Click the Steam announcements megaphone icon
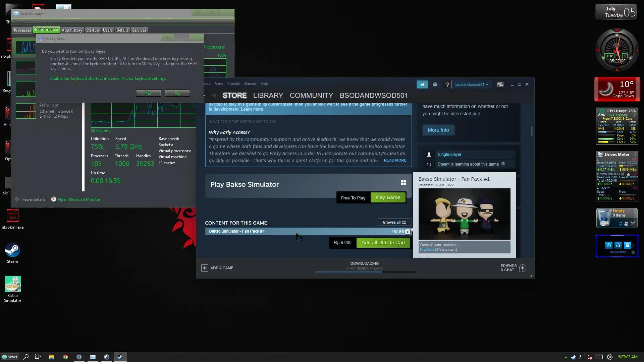Image resolution: width=644 pixels, height=362 pixels. (422, 84)
